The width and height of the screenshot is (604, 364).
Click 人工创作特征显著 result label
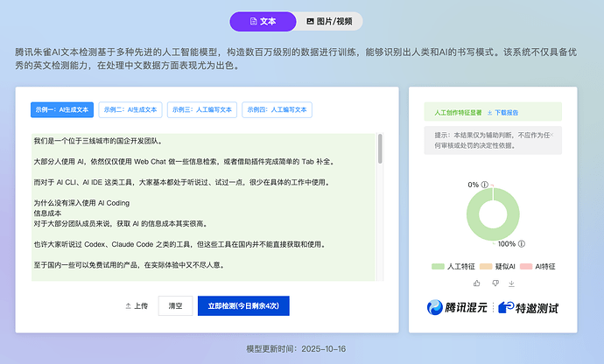458,113
